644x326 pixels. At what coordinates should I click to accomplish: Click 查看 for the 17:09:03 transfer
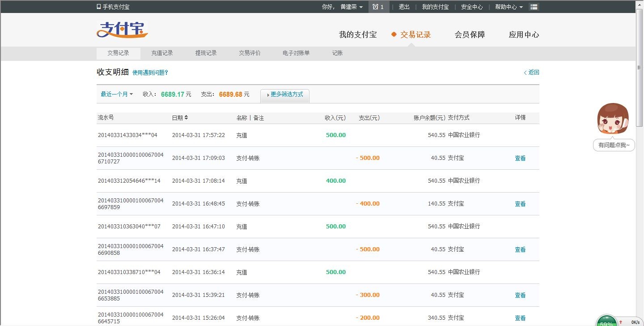[520, 158]
